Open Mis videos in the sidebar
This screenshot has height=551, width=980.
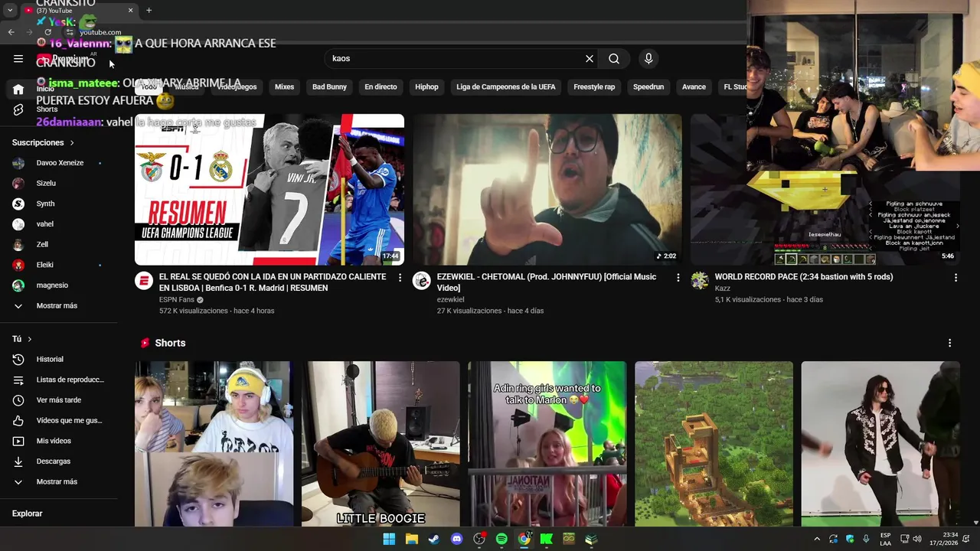point(58,441)
